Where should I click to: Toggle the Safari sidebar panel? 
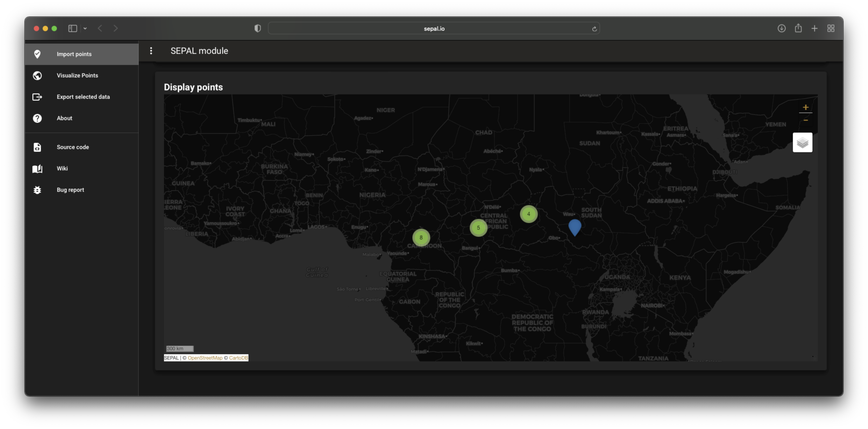[x=72, y=28]
